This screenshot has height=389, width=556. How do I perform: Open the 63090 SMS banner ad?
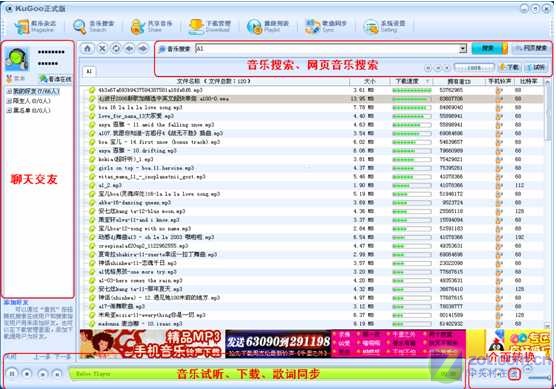278,344
